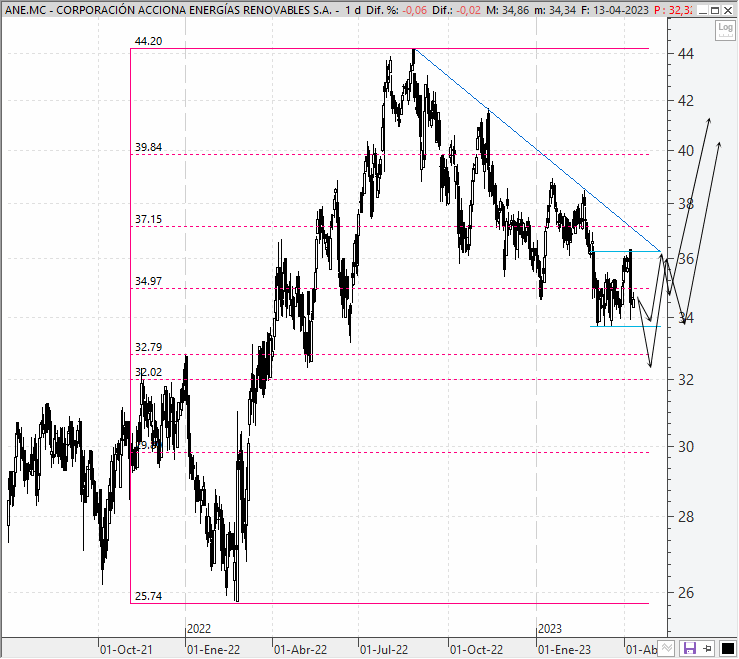Click the red P: 32,3 value

(673, 10)
